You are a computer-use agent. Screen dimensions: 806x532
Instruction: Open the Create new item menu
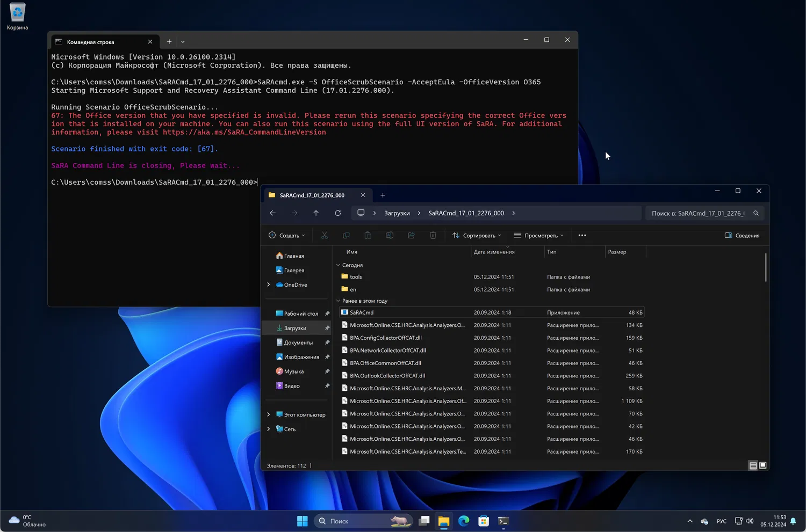click(x=286, y=235)
